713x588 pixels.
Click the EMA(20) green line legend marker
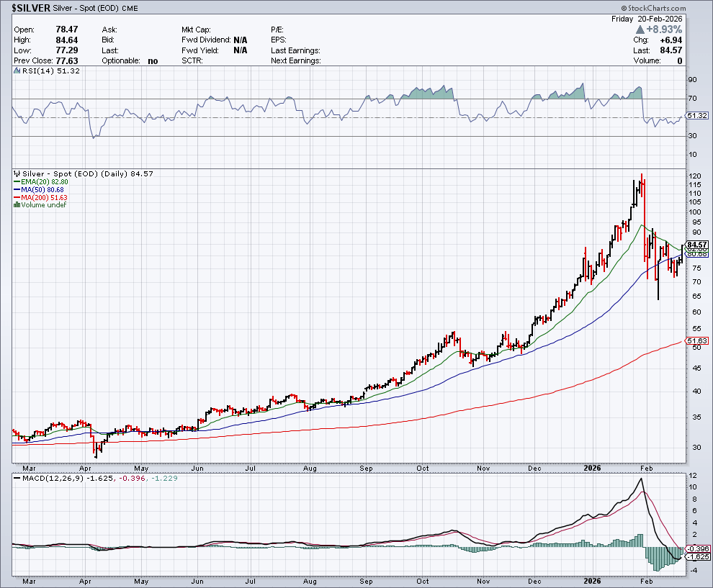pyautogui.click(x=17, y=181)
